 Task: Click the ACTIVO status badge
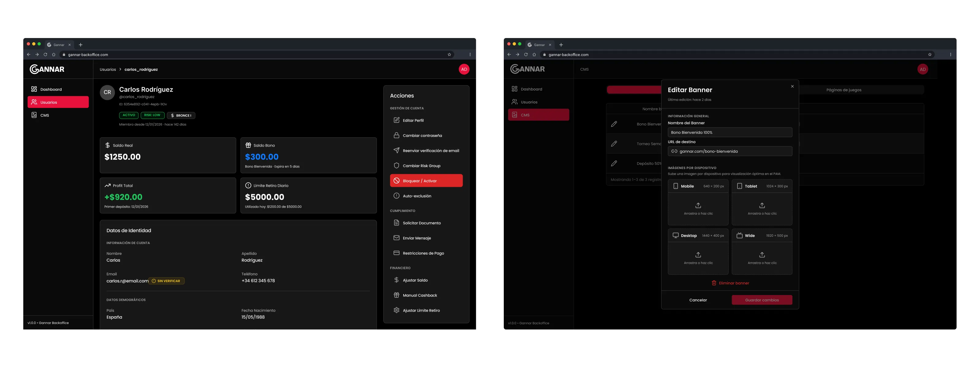coord(129,115)
